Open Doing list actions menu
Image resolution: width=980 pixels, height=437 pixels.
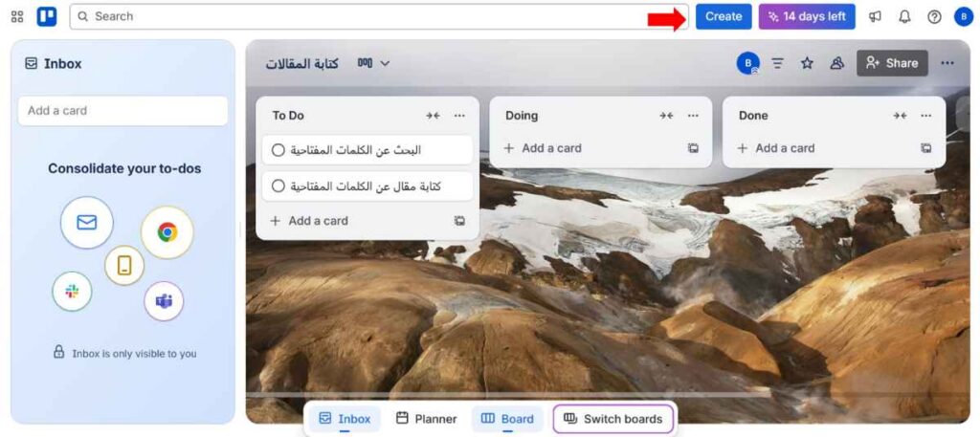(693, 116)
